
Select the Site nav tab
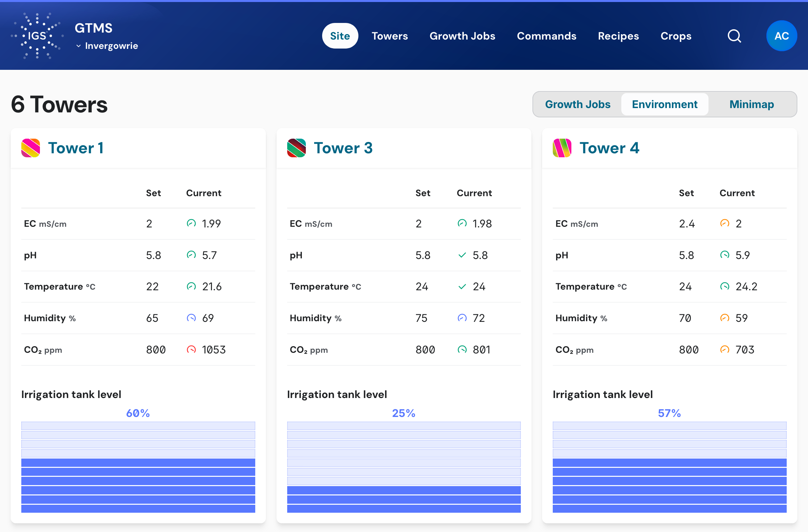pos(340,36)
